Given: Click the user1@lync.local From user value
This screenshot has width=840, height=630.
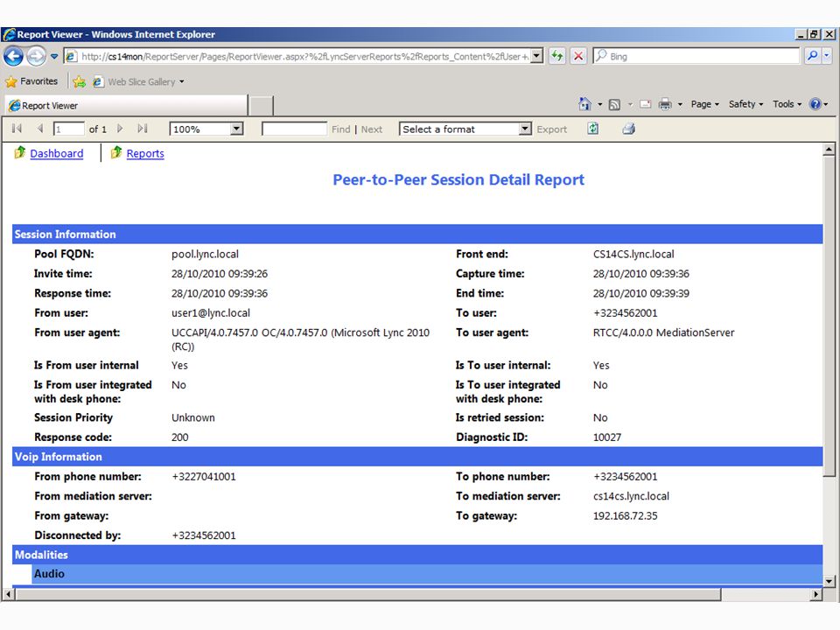Looking at the screenshot, I should 211,313.
